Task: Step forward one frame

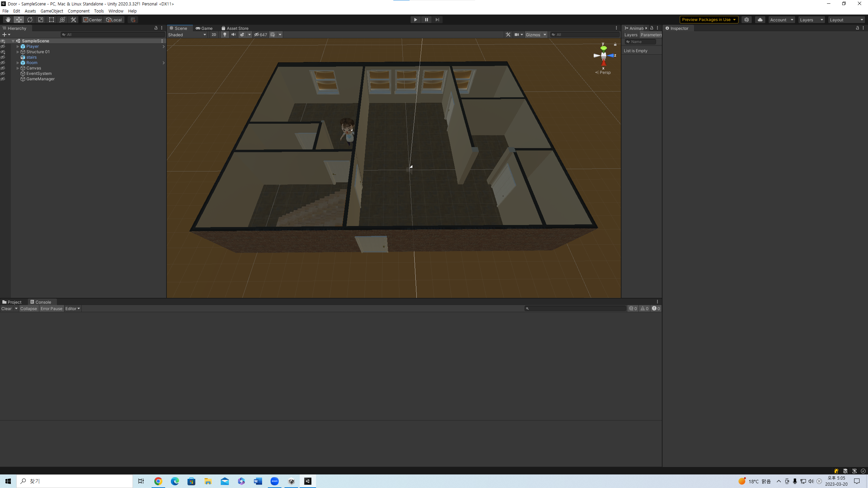Action: (437, 20)
